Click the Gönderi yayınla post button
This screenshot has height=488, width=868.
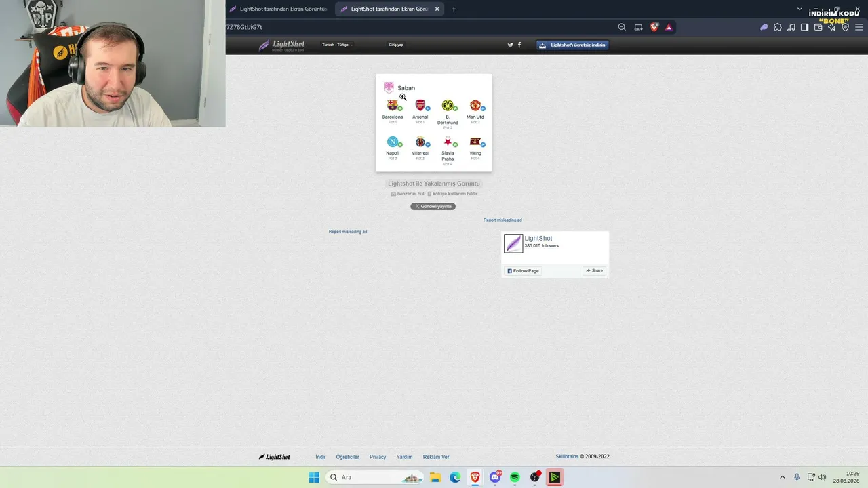pyautogui.click(x=433, y=206)
